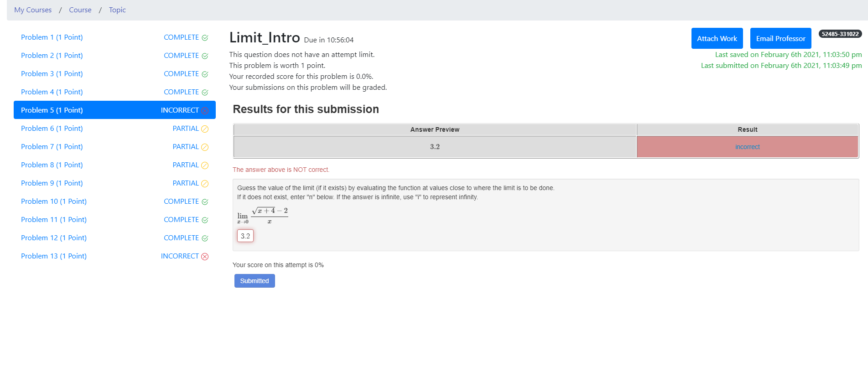Click the complete checkmark icon for Problem 4
The image size is (868, 382).
(x=205, y=93)
